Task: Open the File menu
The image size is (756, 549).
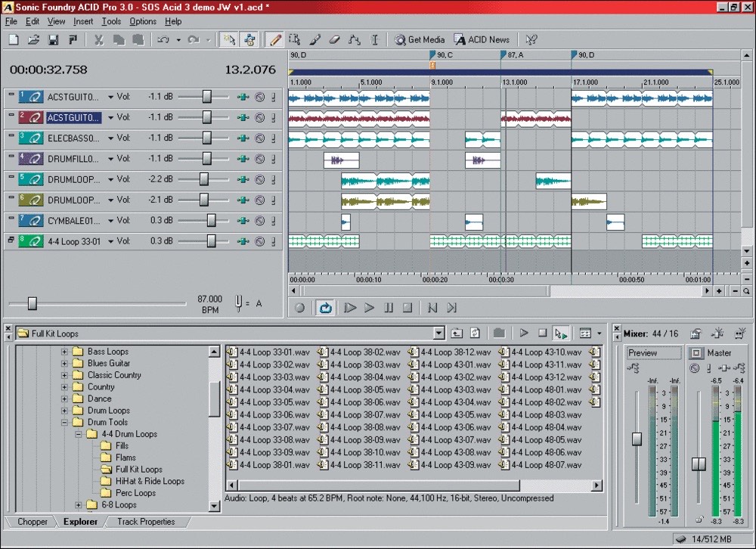Action: coord(11,21)
